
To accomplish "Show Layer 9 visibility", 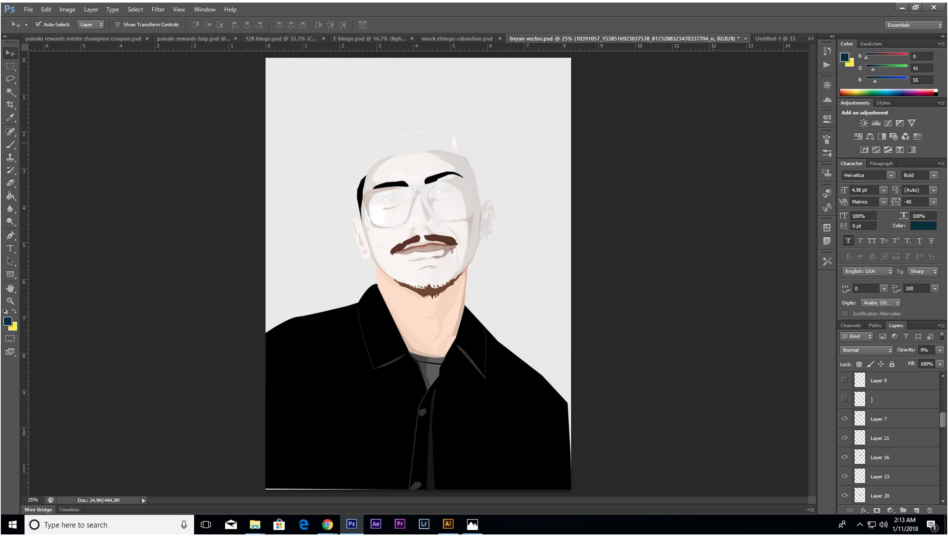I will tap(845, 380).
